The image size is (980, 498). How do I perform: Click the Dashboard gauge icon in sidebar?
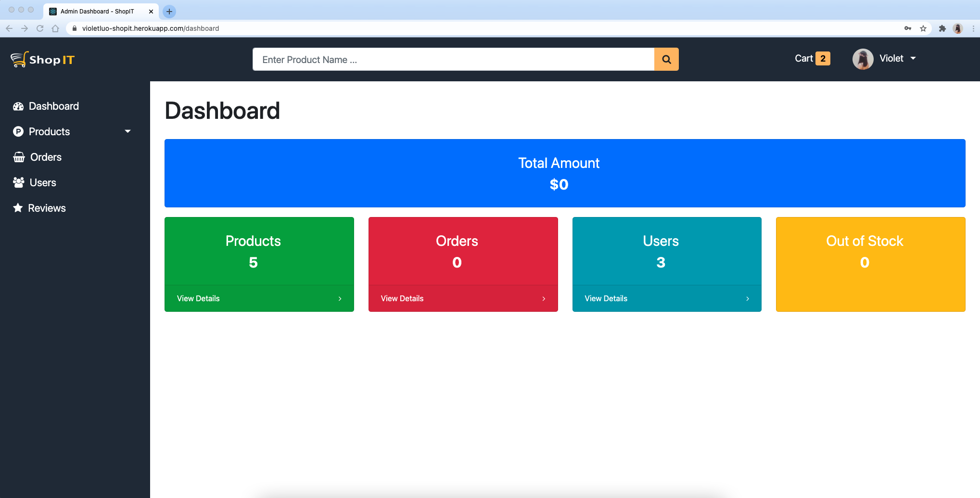point(18,106)
